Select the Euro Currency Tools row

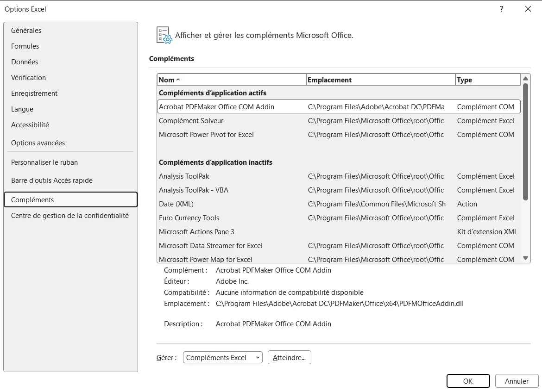339,218
